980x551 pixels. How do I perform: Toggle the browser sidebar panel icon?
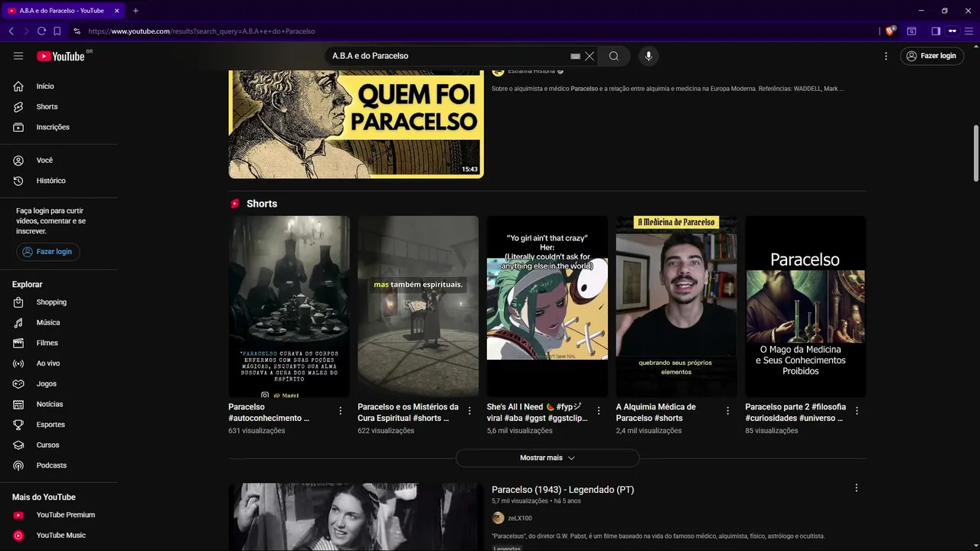[x=936, y=31]
